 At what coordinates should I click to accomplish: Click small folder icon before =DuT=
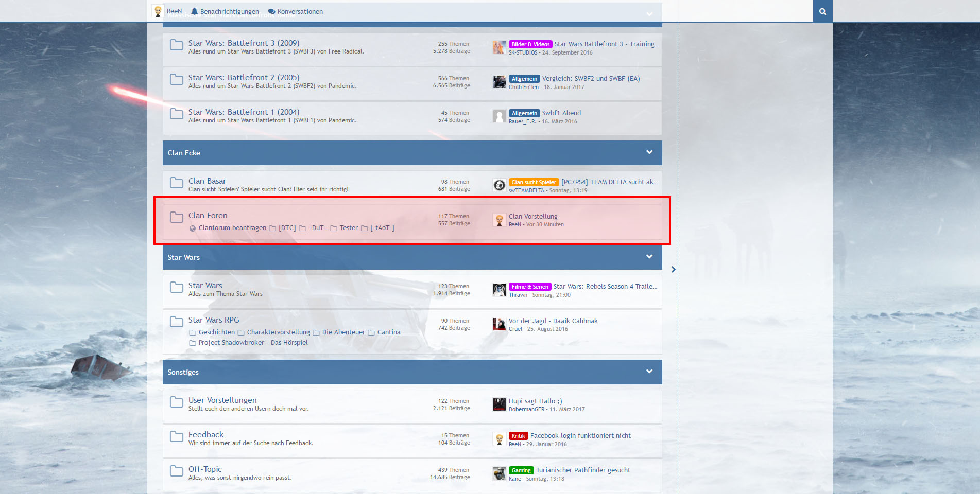(302, 228)
